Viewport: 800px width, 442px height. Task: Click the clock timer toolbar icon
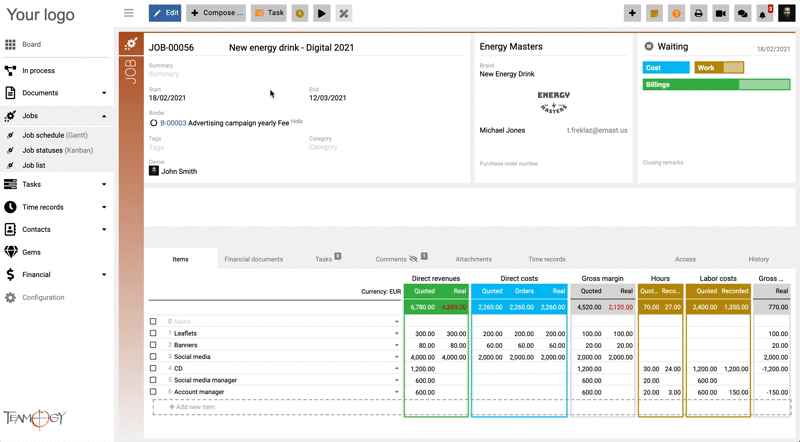(299, 13)
